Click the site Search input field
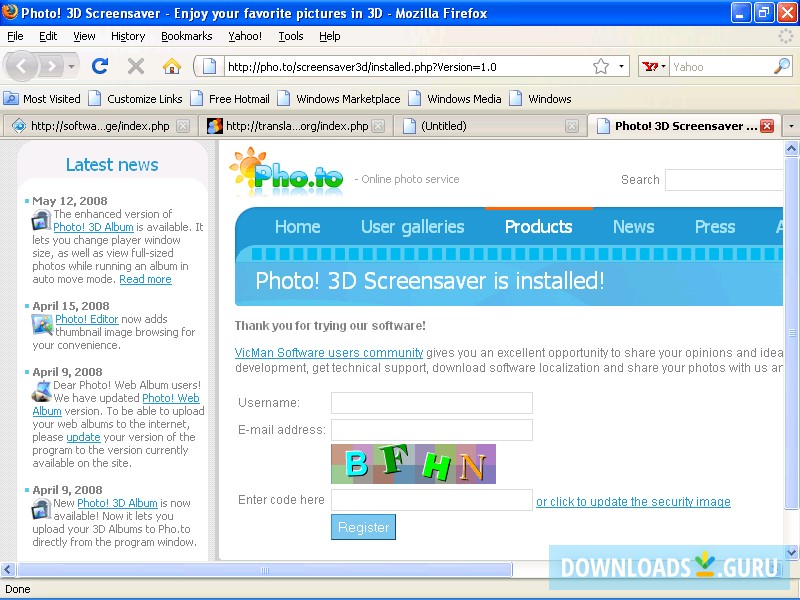The height and width of the screenshot is (600, 800). pos(723,180)
